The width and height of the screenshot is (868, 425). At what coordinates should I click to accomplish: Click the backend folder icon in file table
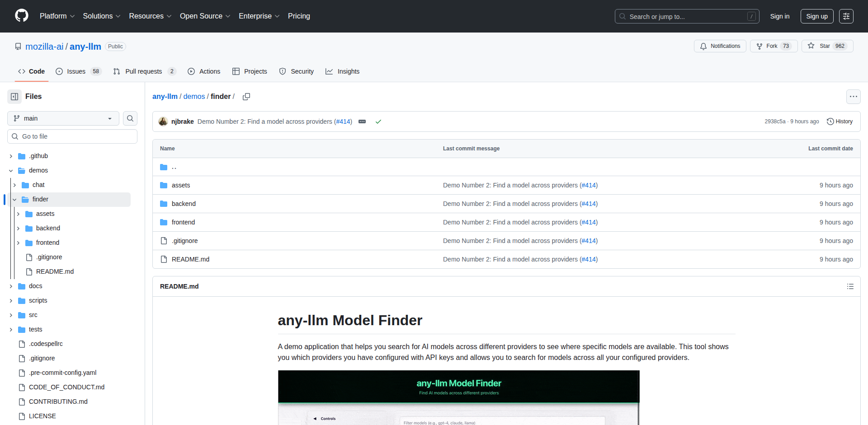coord(164,204)
